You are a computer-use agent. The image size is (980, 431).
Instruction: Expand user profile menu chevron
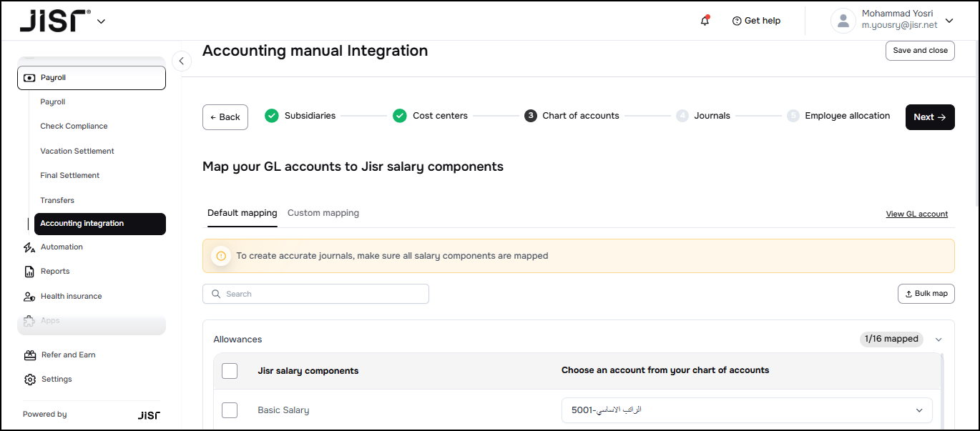pos(949,21)
